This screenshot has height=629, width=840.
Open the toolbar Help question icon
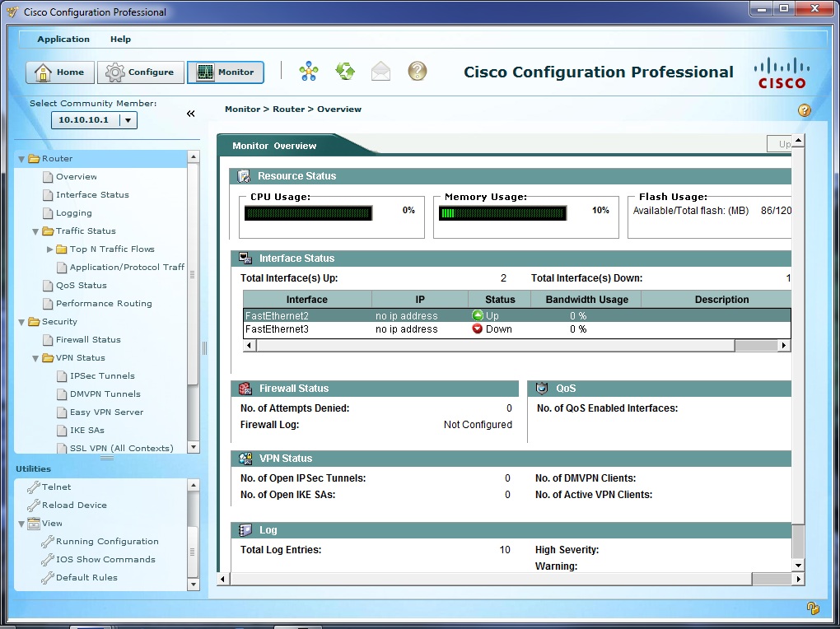[x=418, y=71]
